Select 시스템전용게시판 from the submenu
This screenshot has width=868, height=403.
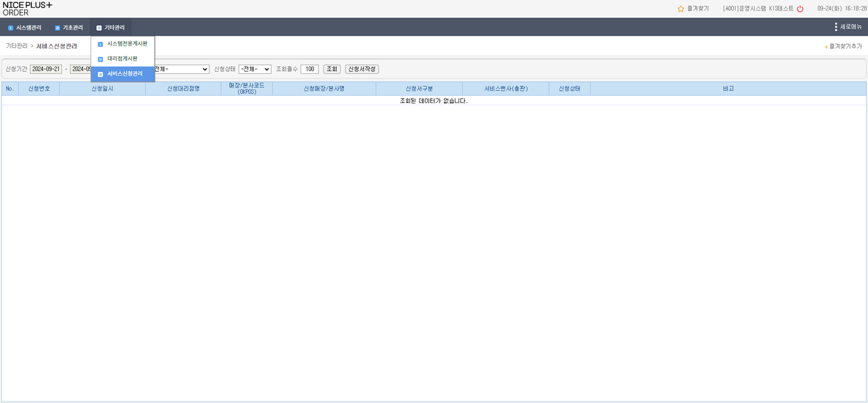tap(127, 44)
